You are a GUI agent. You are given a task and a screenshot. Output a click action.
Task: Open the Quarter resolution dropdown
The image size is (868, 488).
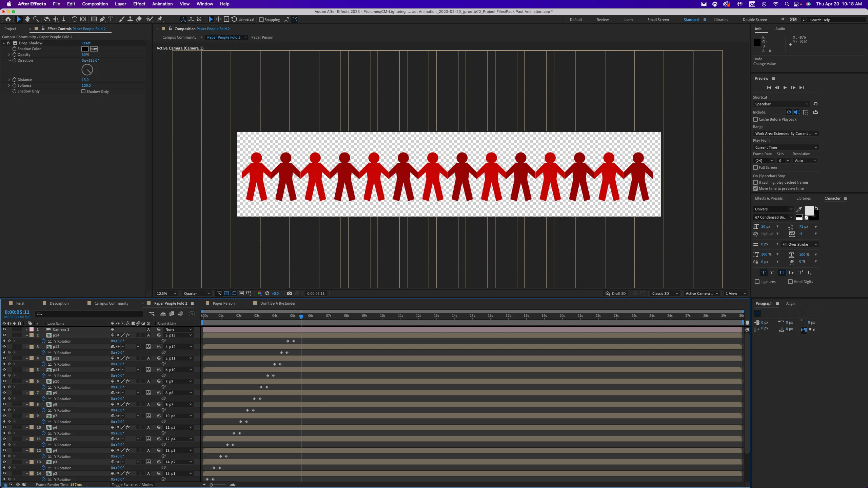pos(197,293)
